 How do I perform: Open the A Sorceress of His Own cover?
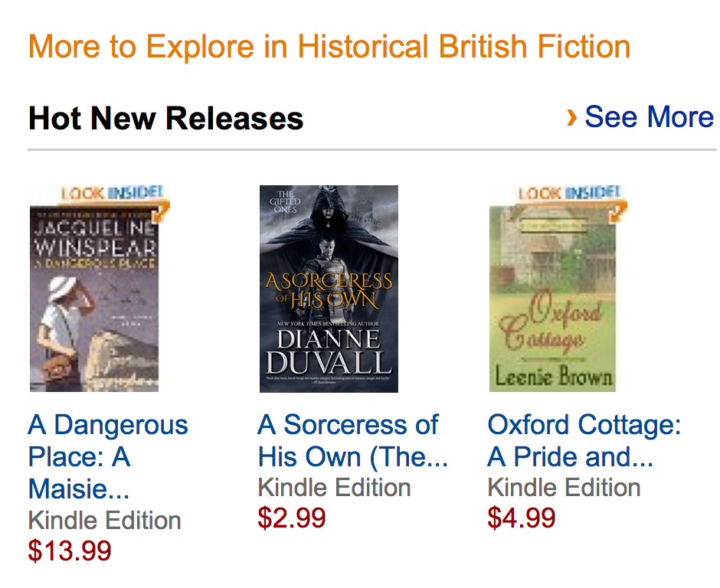click(329, 289)
